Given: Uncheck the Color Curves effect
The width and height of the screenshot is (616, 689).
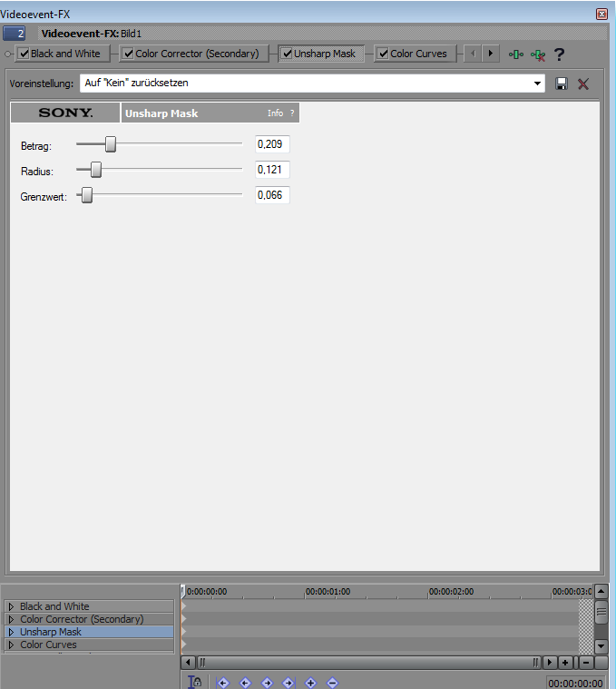Looking at the screenshot, I should pos(383,54).
